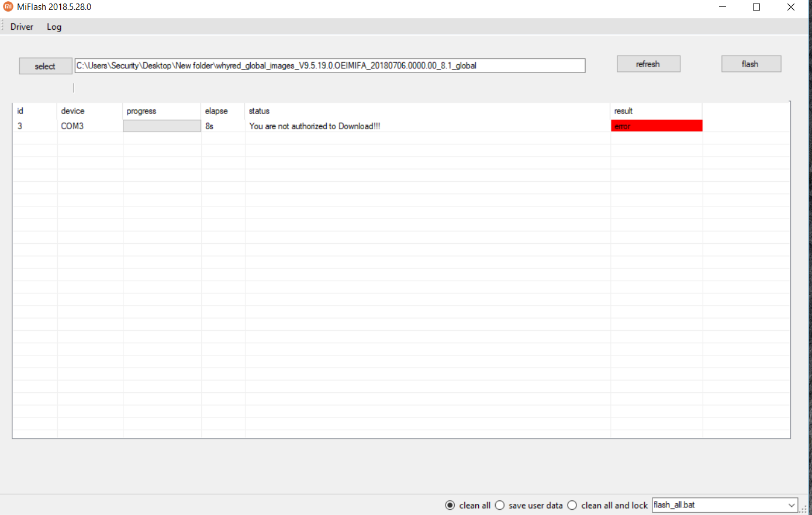
Task: Focus the firmware path input field
Action: pos(330,65)
